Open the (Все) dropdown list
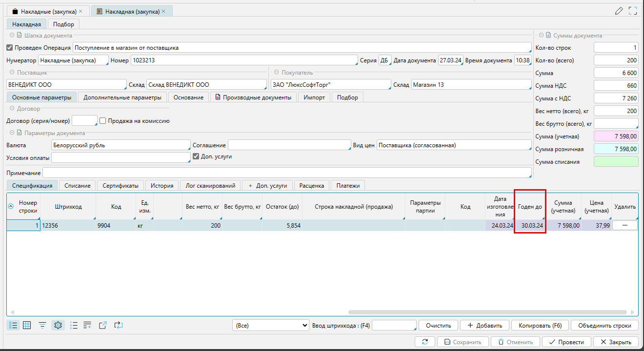Viewport: 644px width, 351px height. pos(270,325)
